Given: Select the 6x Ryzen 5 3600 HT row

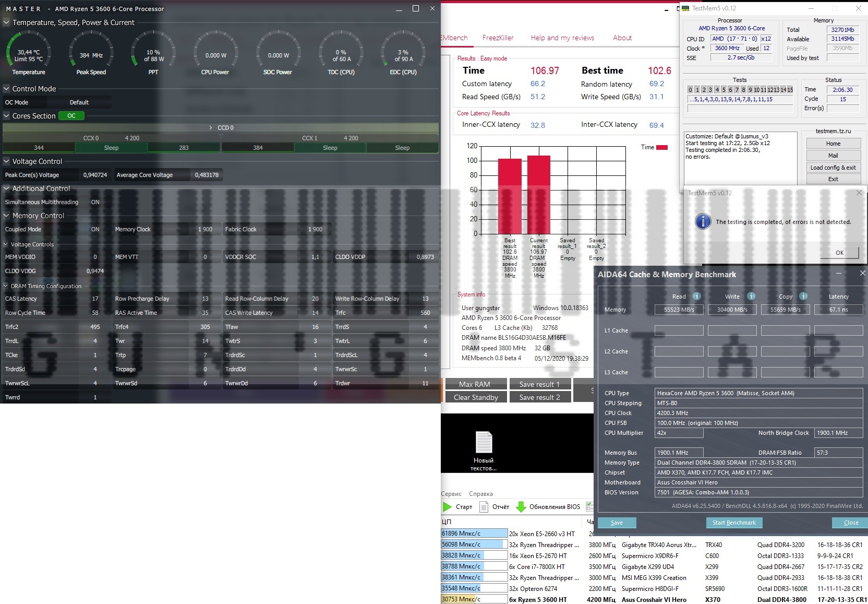Looking at the screenshot, I should 654,599.
